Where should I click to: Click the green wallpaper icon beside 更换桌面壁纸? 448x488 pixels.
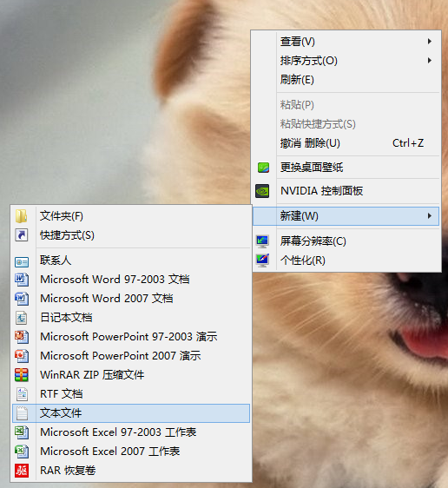tap(263, 168)
